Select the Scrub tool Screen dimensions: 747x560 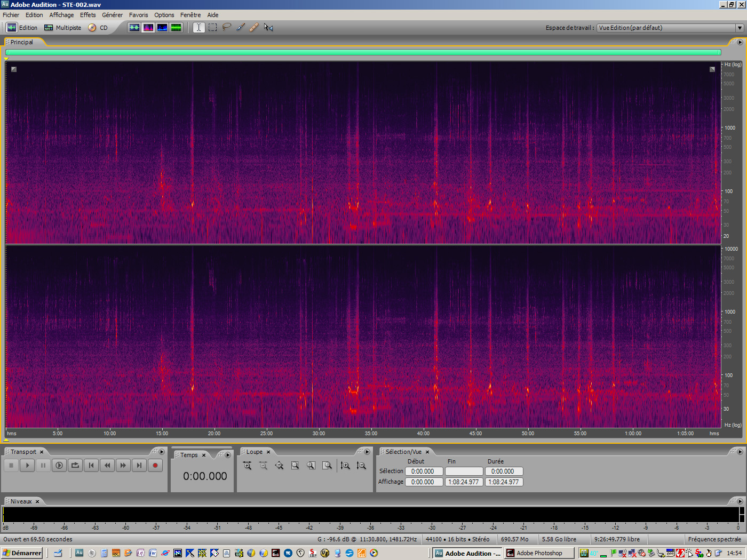[x=267, y=27]
